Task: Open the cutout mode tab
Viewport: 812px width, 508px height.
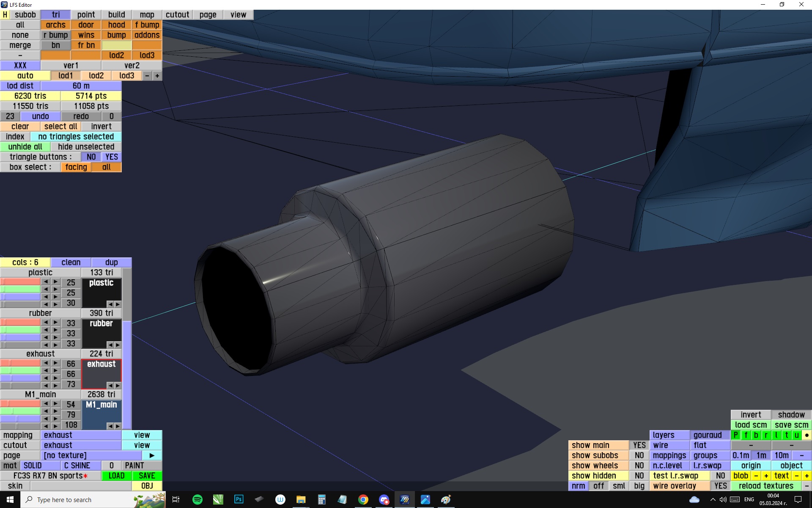Action: (177, 14)
